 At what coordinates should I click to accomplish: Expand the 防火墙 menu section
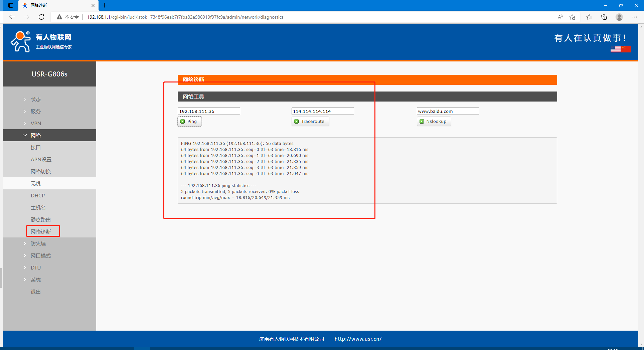pos(38,243)
